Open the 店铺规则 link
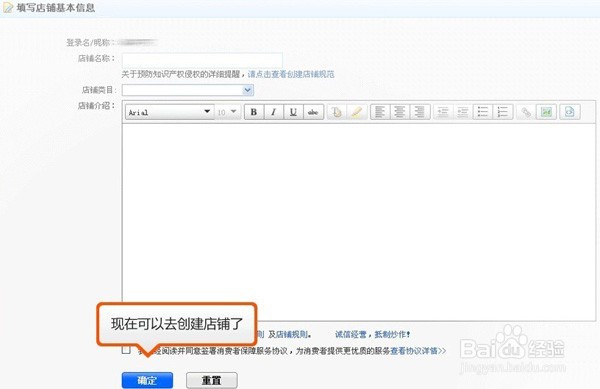Screen dimensions: 600x389 (292, 335)
